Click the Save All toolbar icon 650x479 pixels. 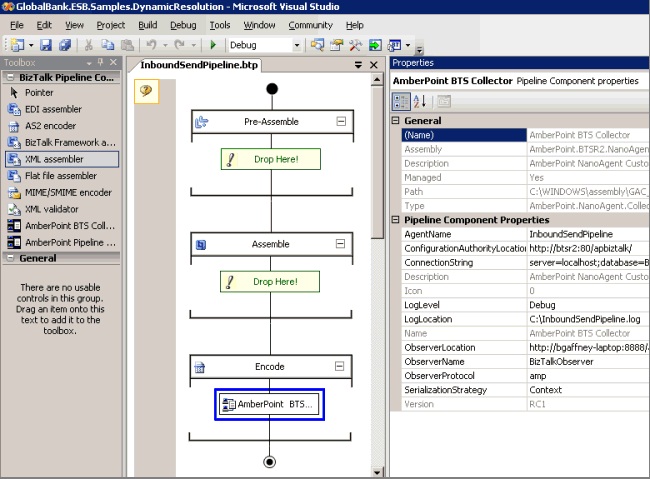click(65, 45)
